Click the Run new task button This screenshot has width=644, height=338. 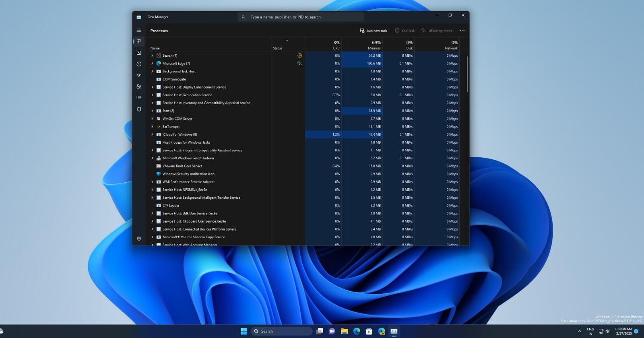373,31
